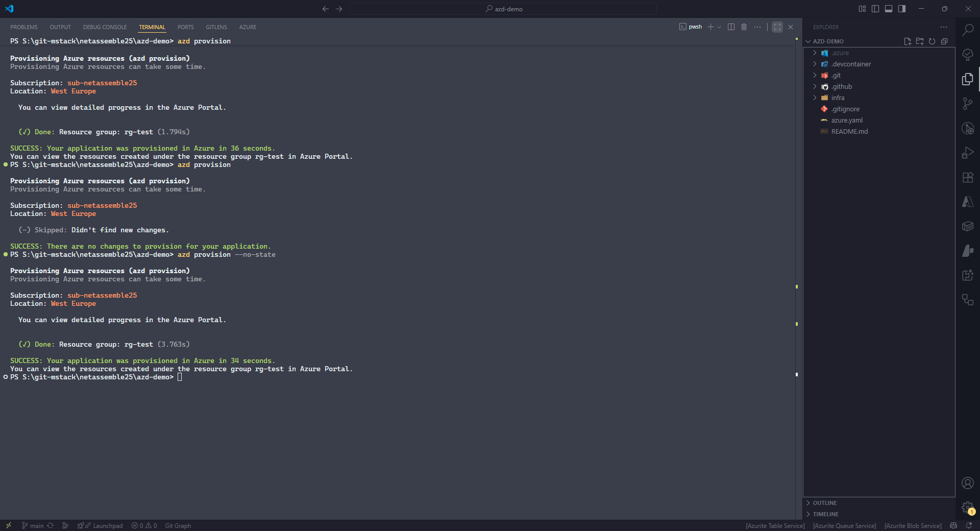Click the main branch in status bar
The image size is (980, 531).
36,526
